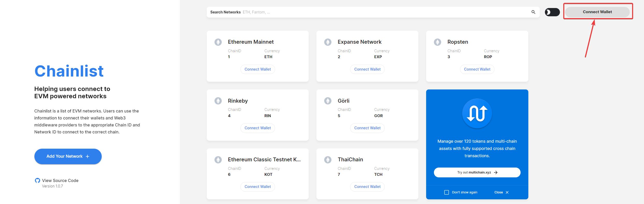
Task: Click the Rinkeby network icon
Action: [x=218, y=101]
